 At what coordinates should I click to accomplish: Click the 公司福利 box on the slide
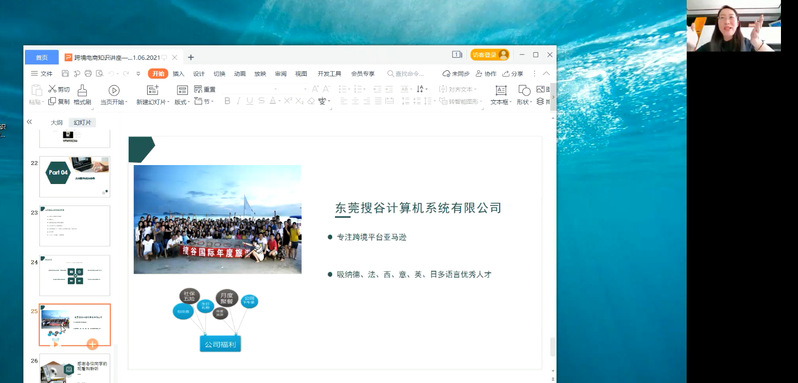220,344
